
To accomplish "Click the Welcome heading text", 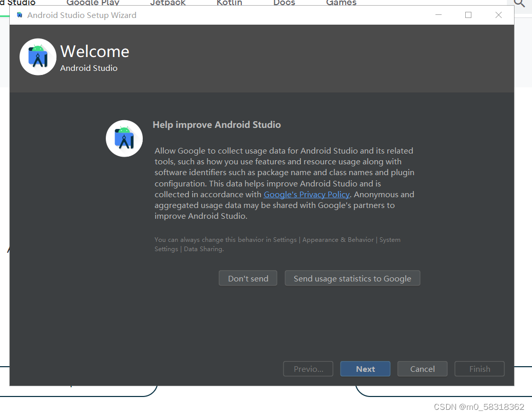I will [94, 51].
